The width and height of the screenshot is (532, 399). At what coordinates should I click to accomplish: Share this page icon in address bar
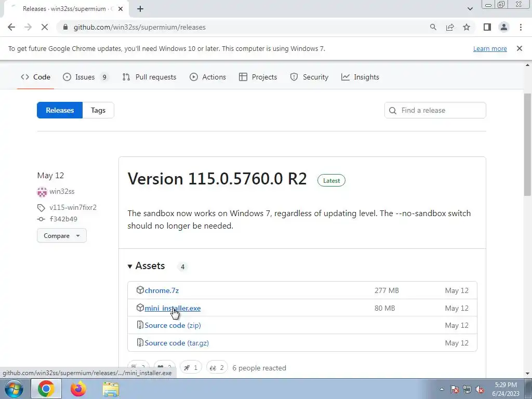tap(450, 27)
